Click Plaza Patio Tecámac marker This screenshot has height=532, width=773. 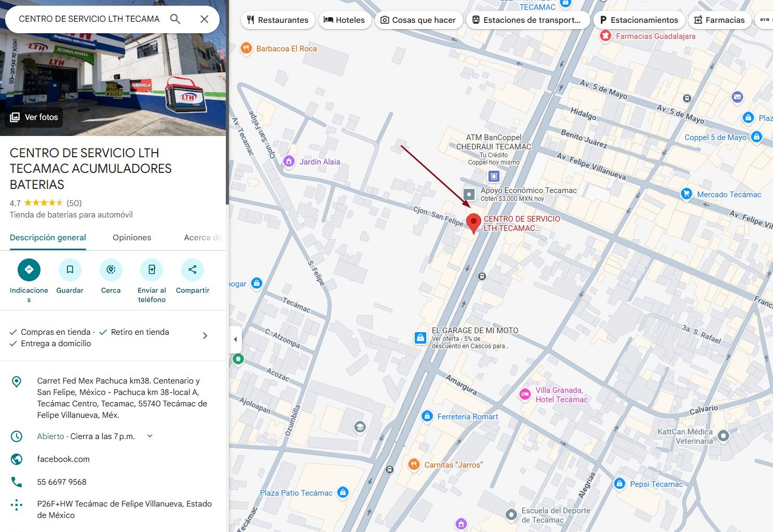343,493
